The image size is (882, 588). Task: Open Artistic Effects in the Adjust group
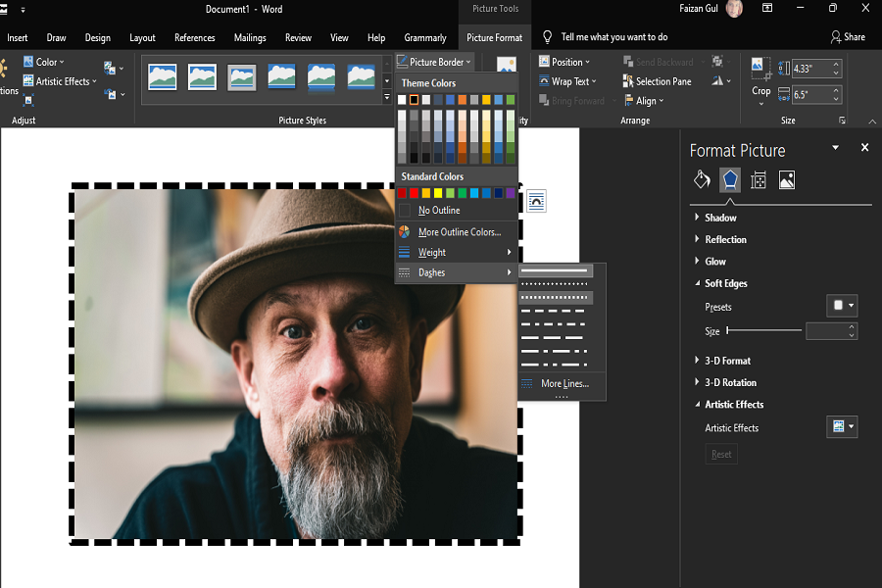click(56, 81)
